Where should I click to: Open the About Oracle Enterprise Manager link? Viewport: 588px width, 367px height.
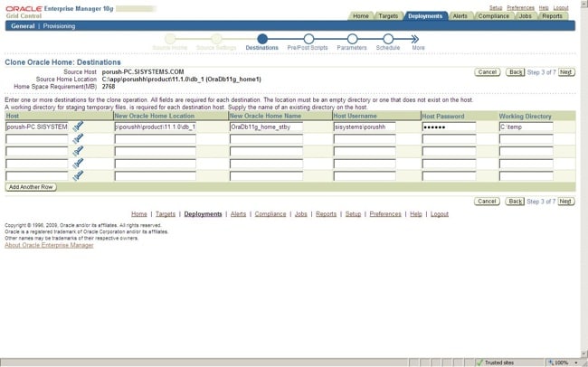[x=49, y=245]
